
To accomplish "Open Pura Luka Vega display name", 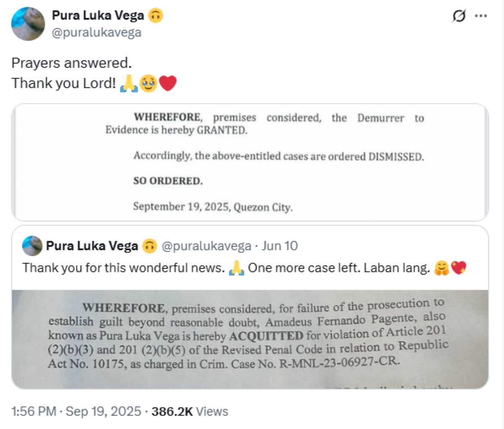I will [98, 16].
